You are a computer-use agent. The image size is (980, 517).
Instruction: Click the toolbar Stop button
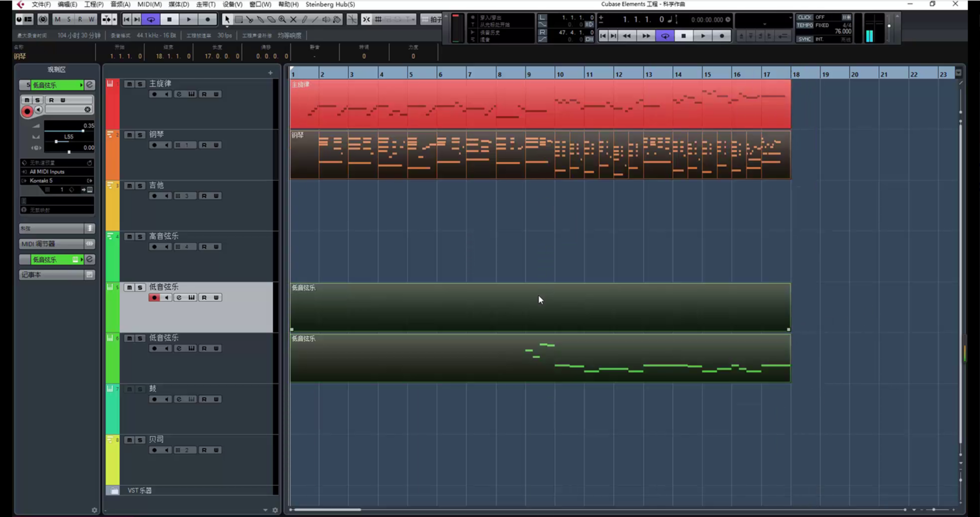click(x=169, y=19)
